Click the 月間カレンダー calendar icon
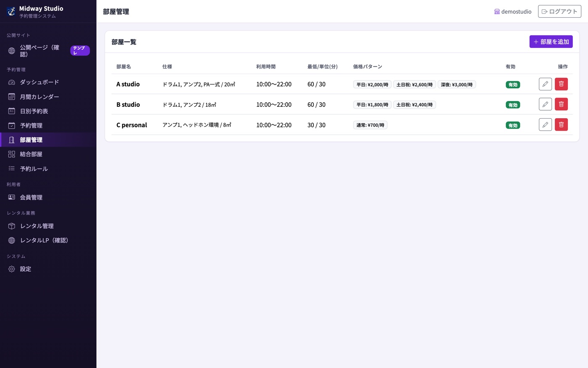 (12, 97)
